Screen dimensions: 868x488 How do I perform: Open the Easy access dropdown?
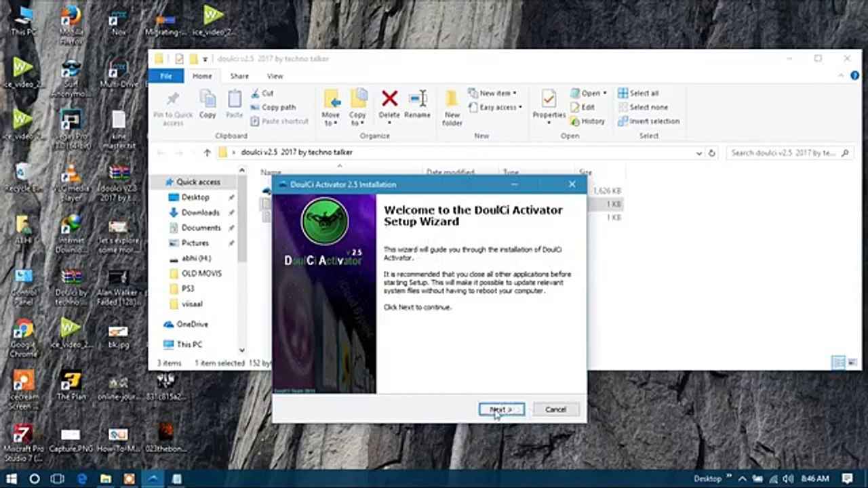point(496,107)
